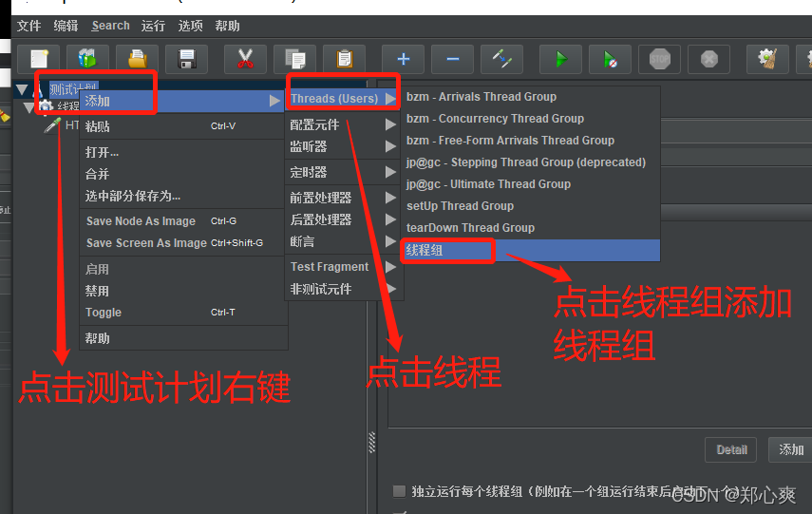Select Save Node As Image
Image resolution: width=812 pixels, height=514 pixels.
click(x=182, y=221)
